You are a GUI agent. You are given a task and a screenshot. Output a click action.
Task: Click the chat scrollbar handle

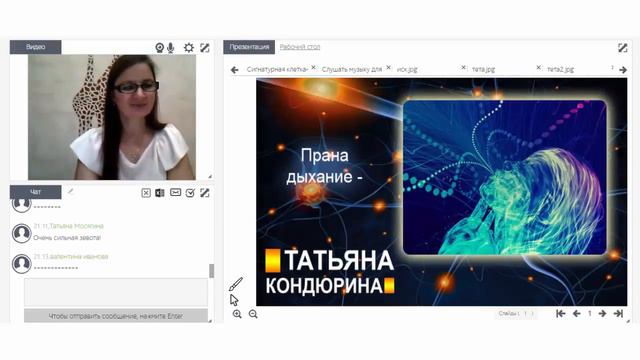coord(211,271)
